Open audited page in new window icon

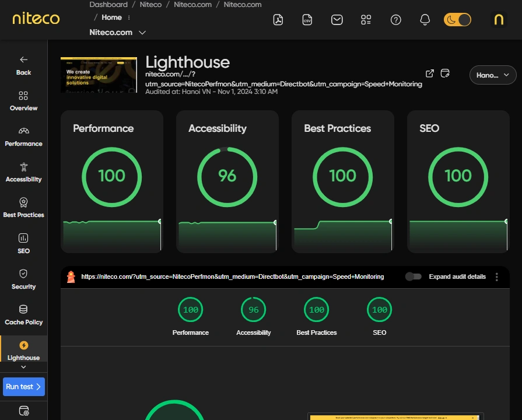click(430, 73)
